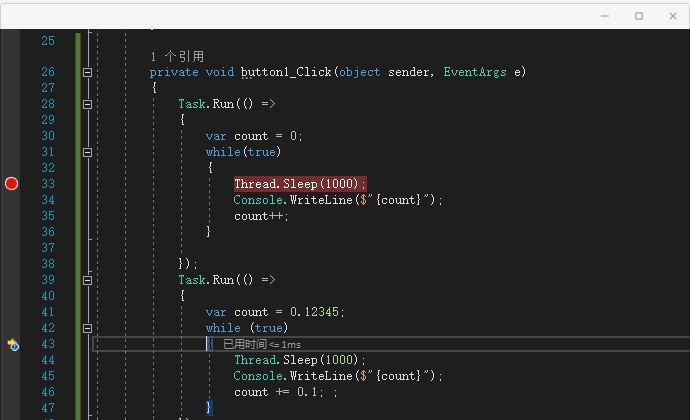Click the highlighted Thread.Sleep(1000) breakpoint statement
690x420 pixels.
tap(300, 184)
